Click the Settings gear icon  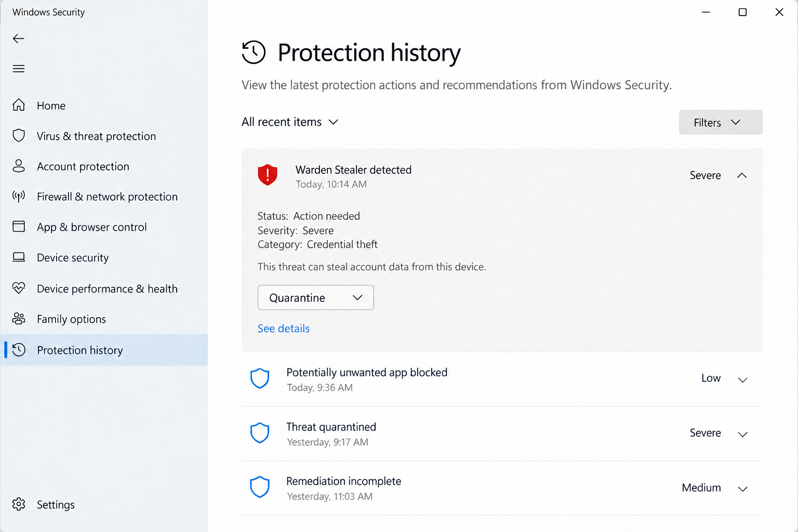(x=19, y=504)
